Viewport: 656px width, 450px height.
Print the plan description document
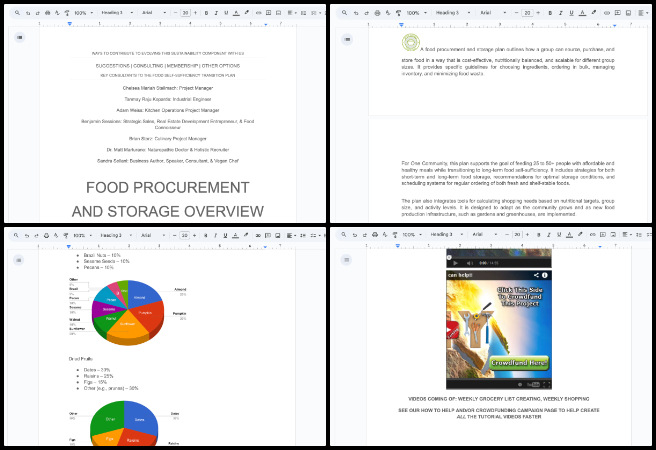[377, 13]
